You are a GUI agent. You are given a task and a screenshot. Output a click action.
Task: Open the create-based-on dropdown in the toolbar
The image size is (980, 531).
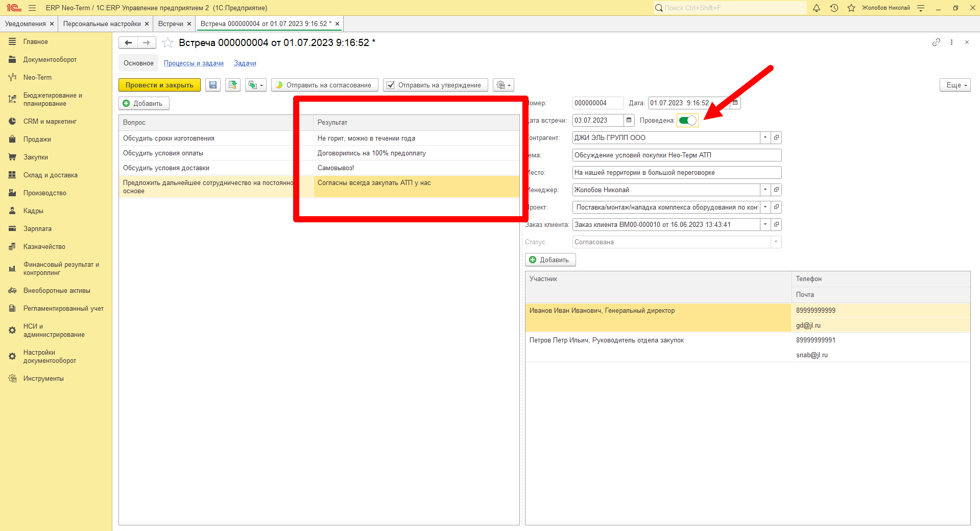(x=255, y=85)
